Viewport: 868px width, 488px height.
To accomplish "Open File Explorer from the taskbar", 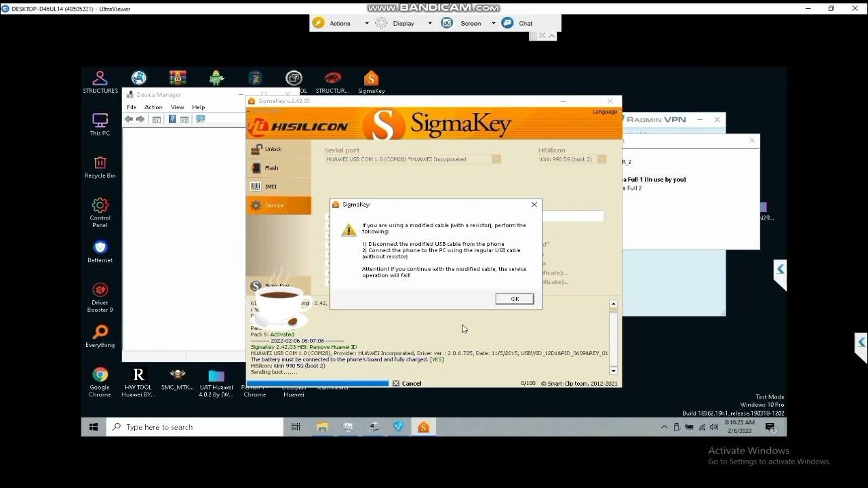I will tap(322, 427).
